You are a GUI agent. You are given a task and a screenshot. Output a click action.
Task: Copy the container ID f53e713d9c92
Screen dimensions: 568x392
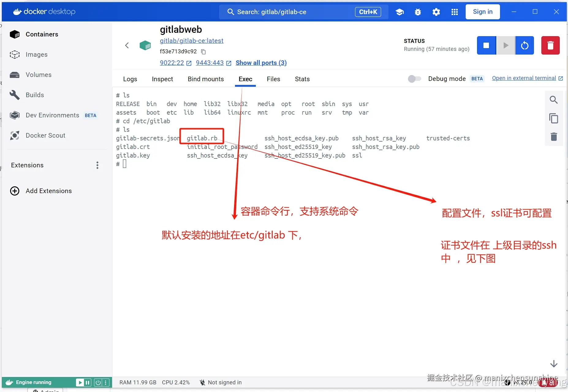tap(203, 51)
